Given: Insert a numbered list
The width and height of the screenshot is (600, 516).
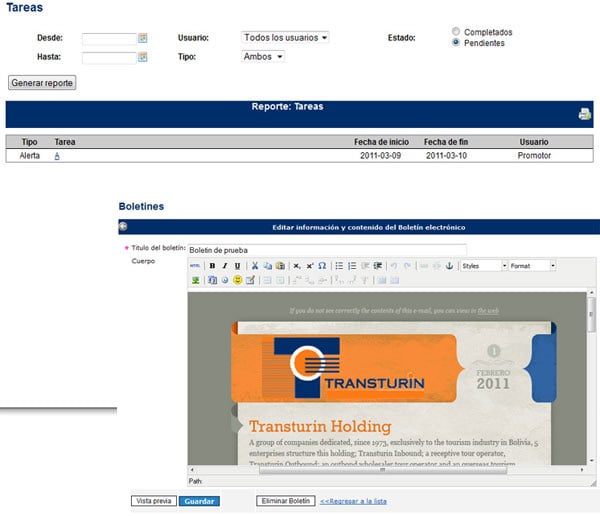Looking at the screenshot, I should [352, 266].
